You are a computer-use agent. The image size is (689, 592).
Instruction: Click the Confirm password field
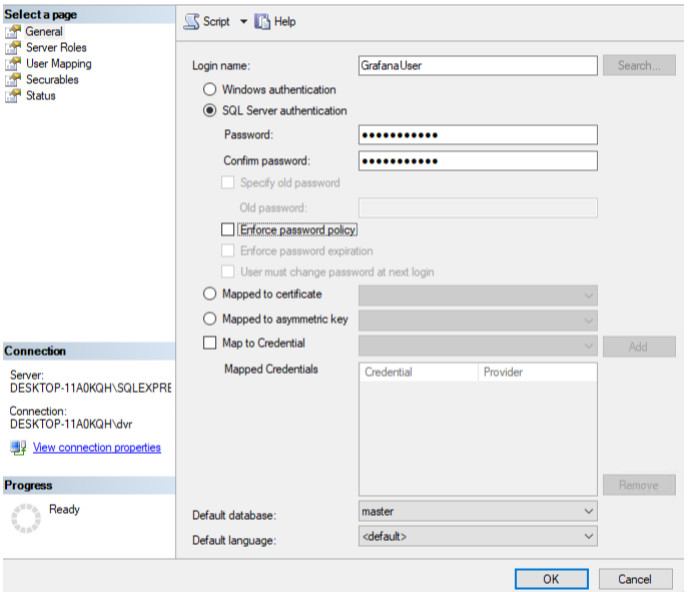477,161
